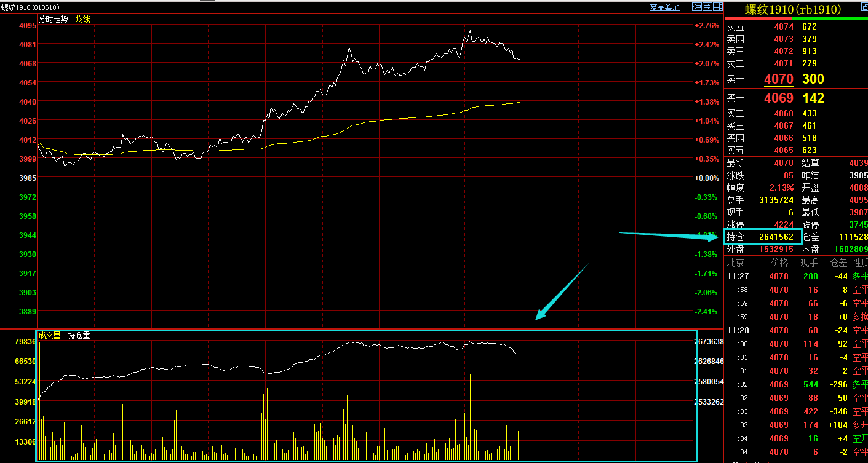The image size is (868, 463).
Task: Click the +2.76% percentage axis label
Action: click(x=707, y=26)
